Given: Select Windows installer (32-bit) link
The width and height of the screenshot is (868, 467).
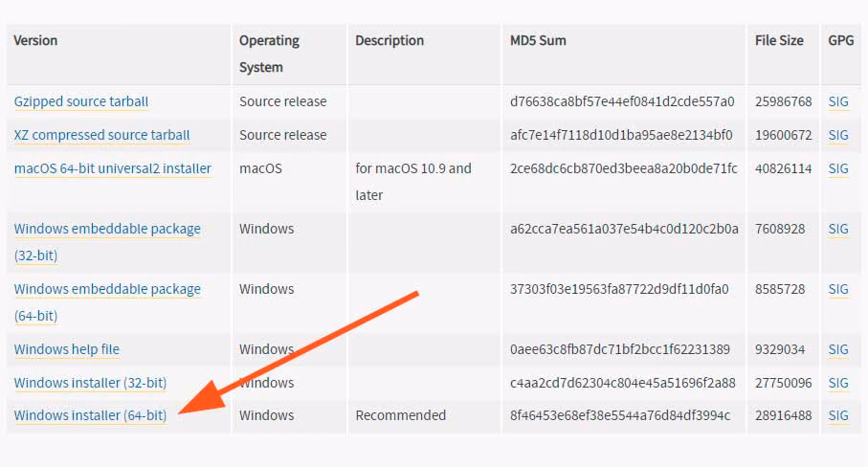Looking at the screenshot, I should (x=90, y=383).
